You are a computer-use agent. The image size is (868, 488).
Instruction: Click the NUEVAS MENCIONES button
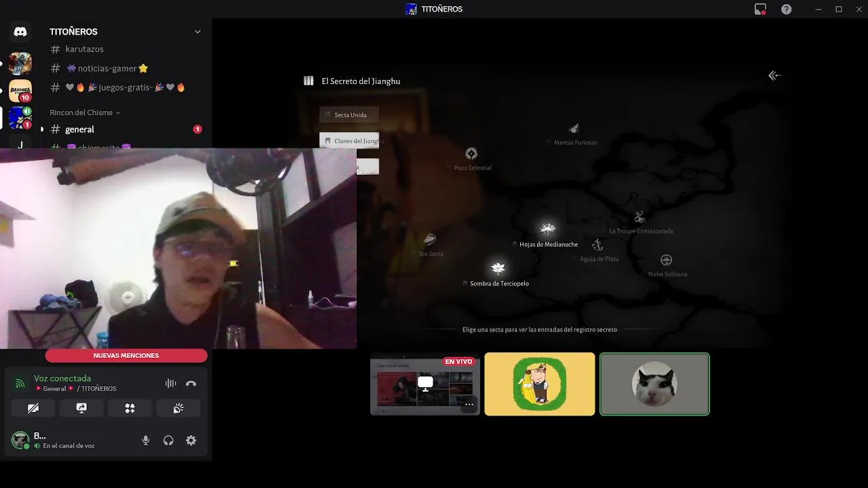pyautogui.click(x=126, y=356)
